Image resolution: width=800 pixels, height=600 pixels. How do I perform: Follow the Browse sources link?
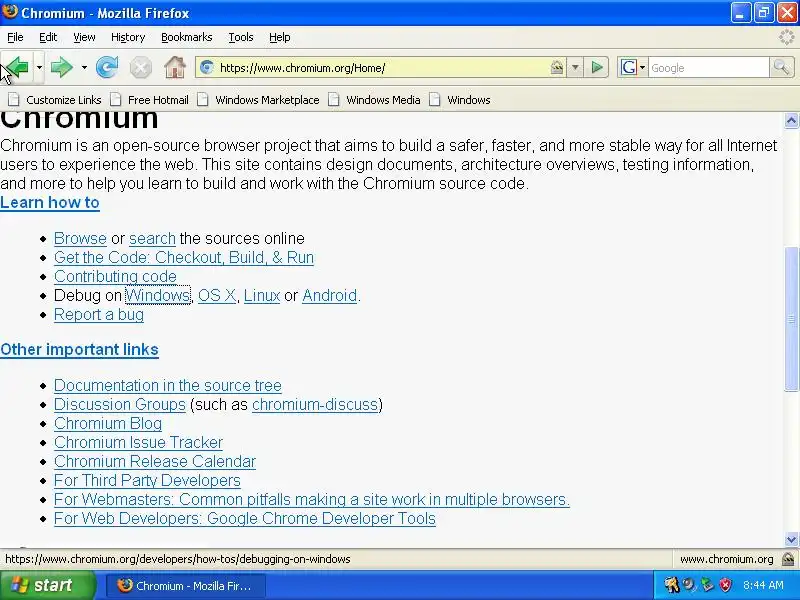[80, 238]
